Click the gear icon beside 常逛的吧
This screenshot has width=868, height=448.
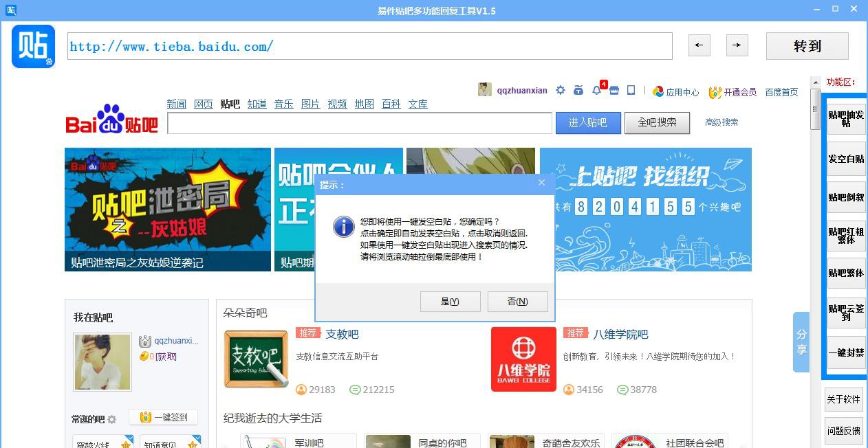pos(112,419)
